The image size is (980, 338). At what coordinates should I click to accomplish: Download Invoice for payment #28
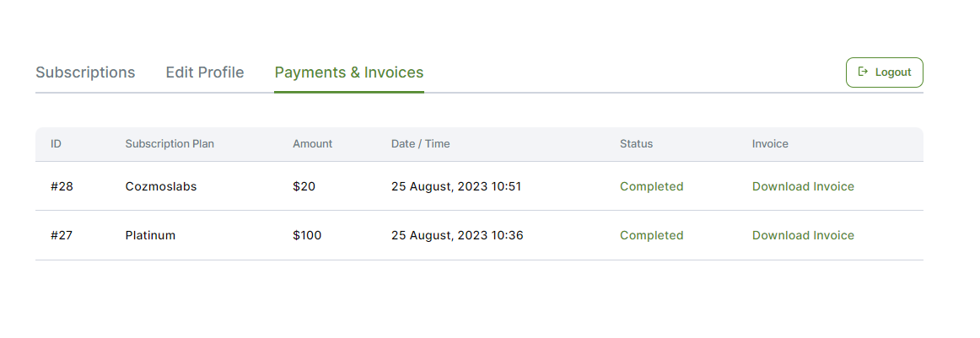[x=803, y=186]
